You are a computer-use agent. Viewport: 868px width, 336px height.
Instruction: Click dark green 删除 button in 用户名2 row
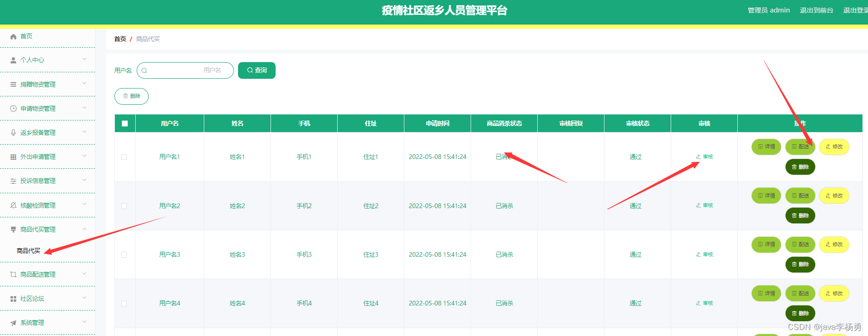point(800,216)
